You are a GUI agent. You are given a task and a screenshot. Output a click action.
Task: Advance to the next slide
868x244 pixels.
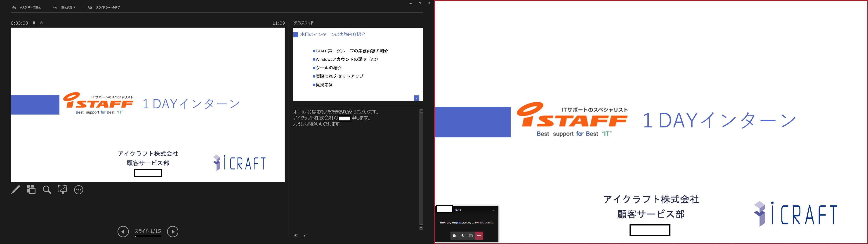click(172, 232)
